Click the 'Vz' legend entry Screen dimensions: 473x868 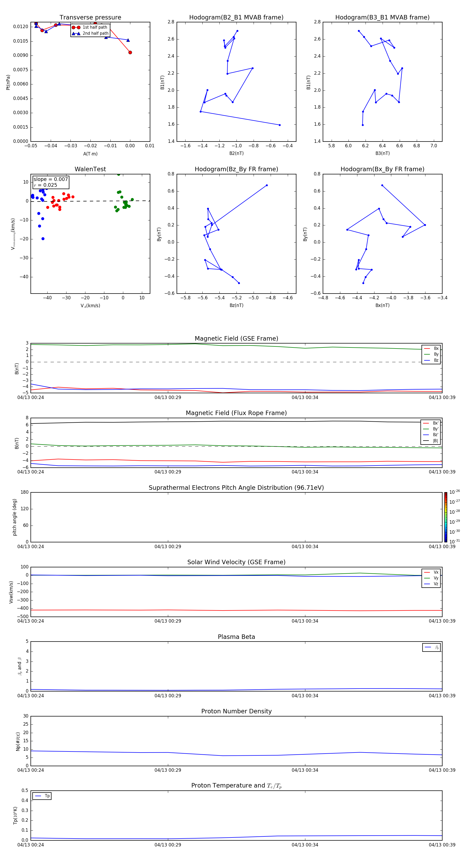431,584
